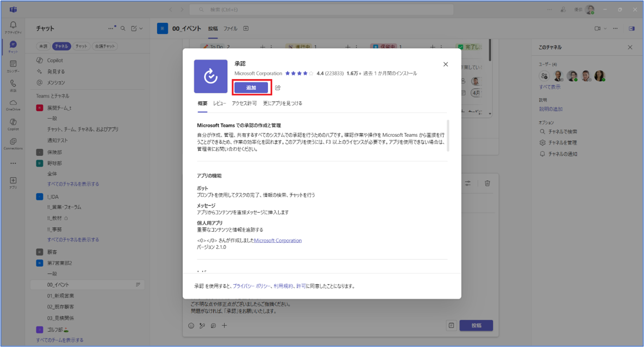Select the 会議チャット filter pill
This screenshot has width=644, height=347.
pos(105,46)
